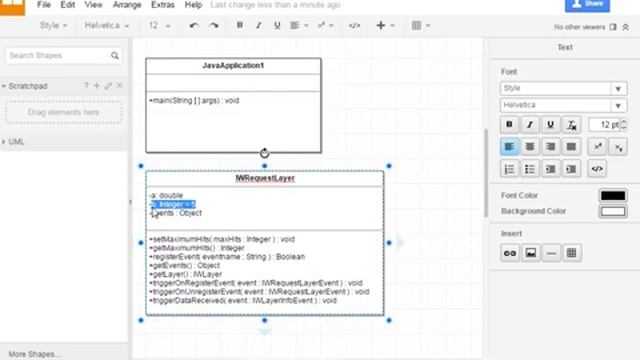640x360 pixels.
Task: Toggle italic in the top toolbar
Action: point(258,25)
